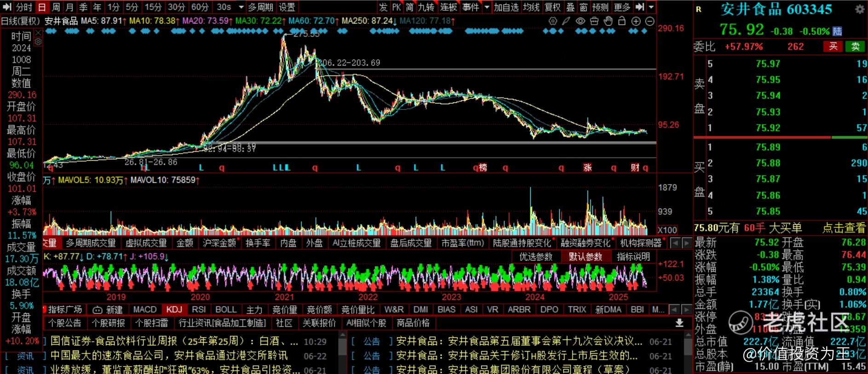Expand the M... overflow indicator tab
This screenshot has height=374, width=868.
click(658, 310)
